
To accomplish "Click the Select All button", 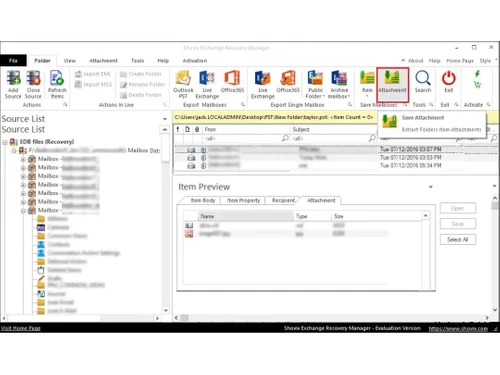I will point(458,240).
